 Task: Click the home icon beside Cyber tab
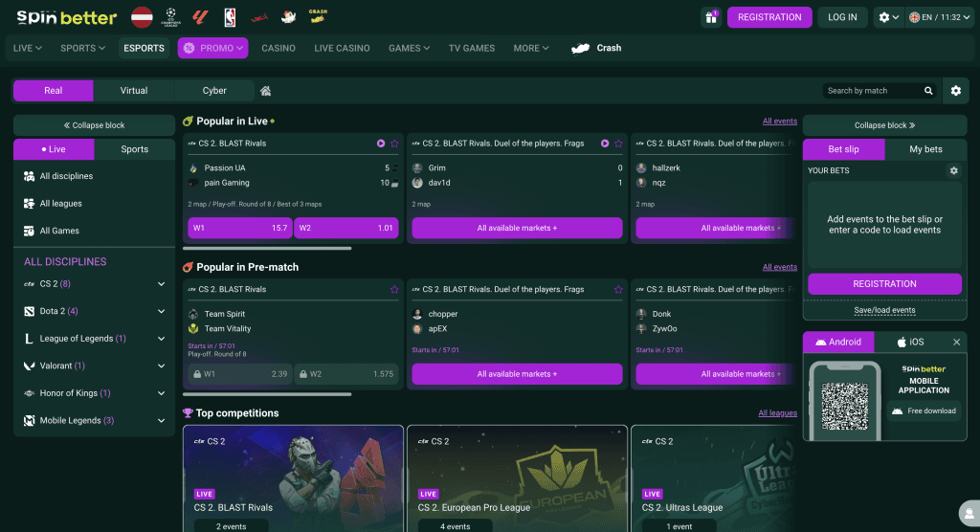point(266,91)
